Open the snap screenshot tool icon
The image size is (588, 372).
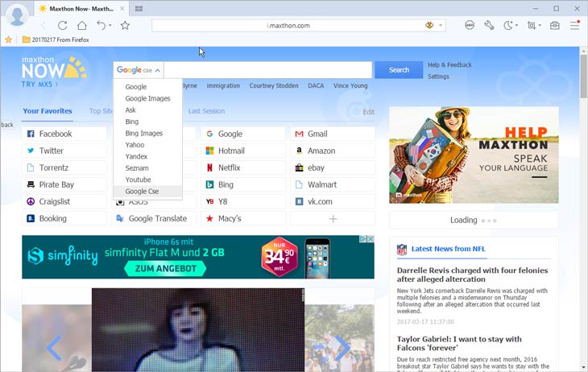tap(532, 26)
